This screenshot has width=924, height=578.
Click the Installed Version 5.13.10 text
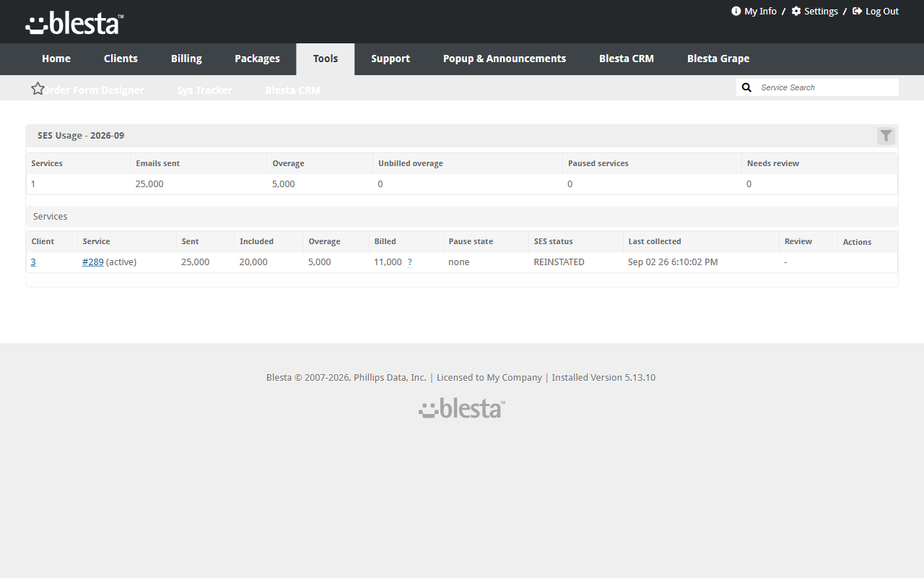pyautogui.click(x=603, y=377)
